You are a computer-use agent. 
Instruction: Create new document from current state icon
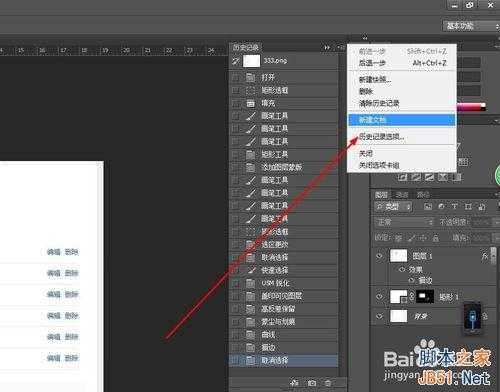coord(294,383)
